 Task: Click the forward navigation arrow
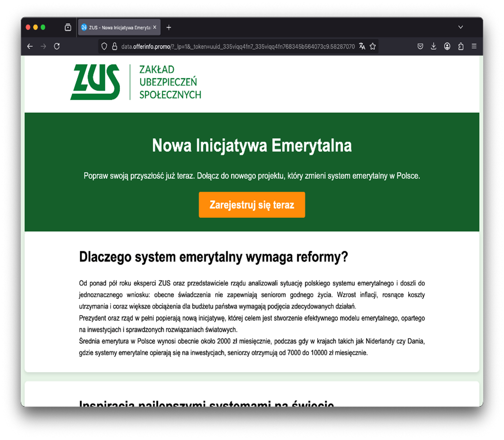(x=43, y=47)
